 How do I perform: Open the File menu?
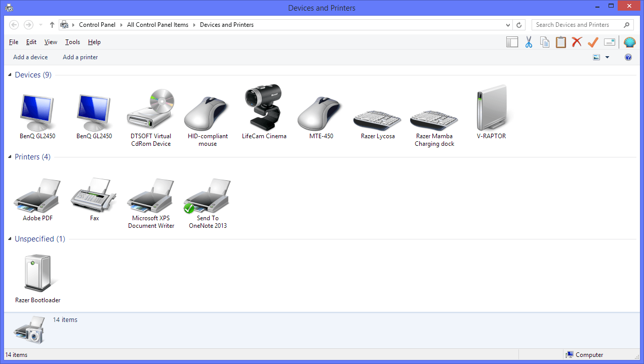point(14,42)
